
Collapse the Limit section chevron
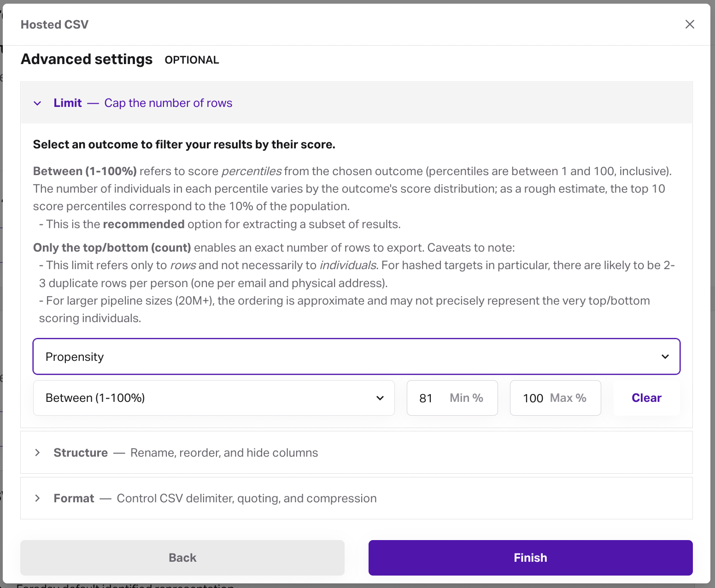pyautogui.click(x=38, y=103)
